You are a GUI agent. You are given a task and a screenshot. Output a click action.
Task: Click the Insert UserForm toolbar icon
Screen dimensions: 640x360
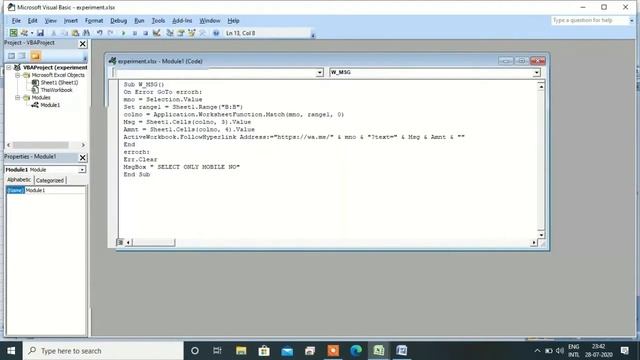click(24, 33)
